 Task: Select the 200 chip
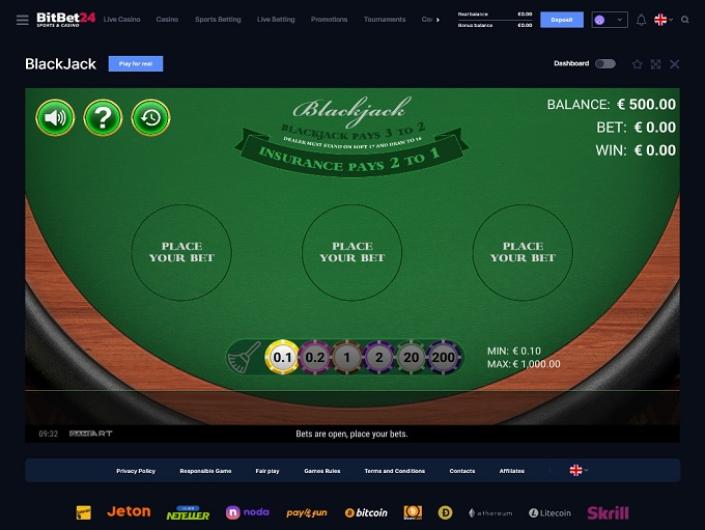click(x=443, y=357)
